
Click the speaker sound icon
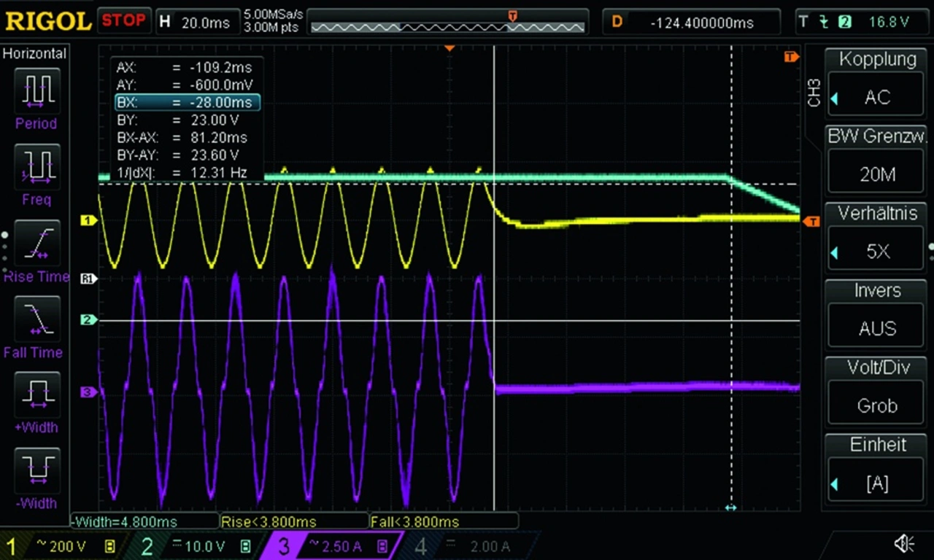click(x=904, y=544)
